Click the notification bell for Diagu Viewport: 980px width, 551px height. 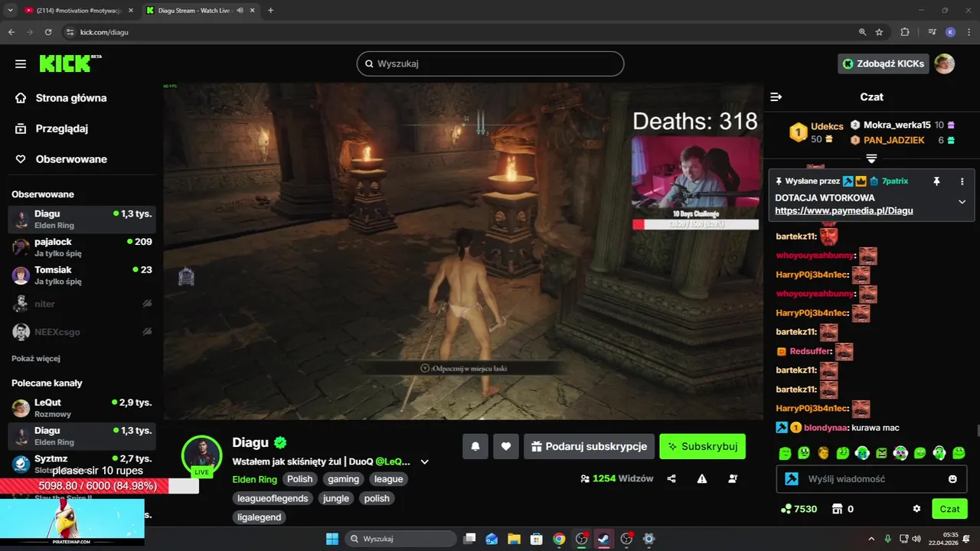coord(475,446)
